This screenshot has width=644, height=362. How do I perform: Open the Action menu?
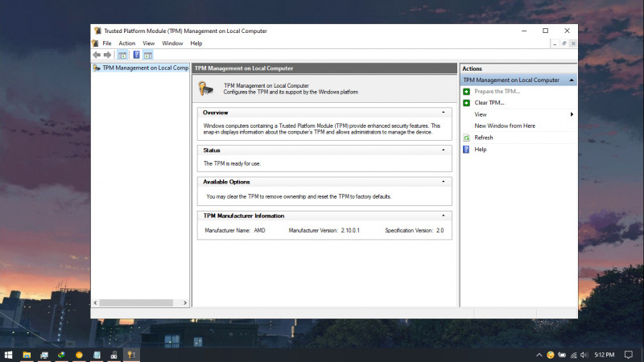click(127, 43)
